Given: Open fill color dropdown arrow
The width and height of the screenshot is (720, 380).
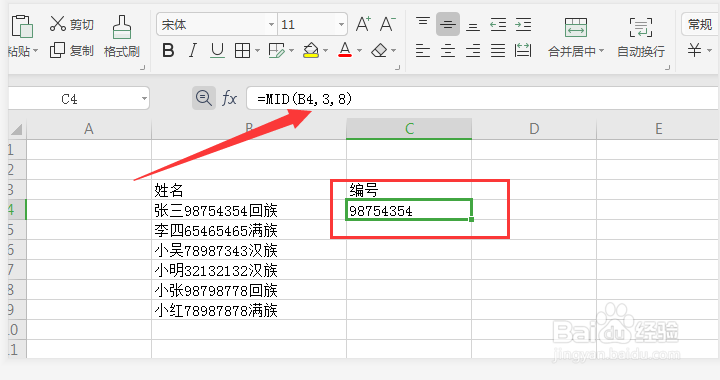Looking at the screenshot, I should (x=326, y=50).
